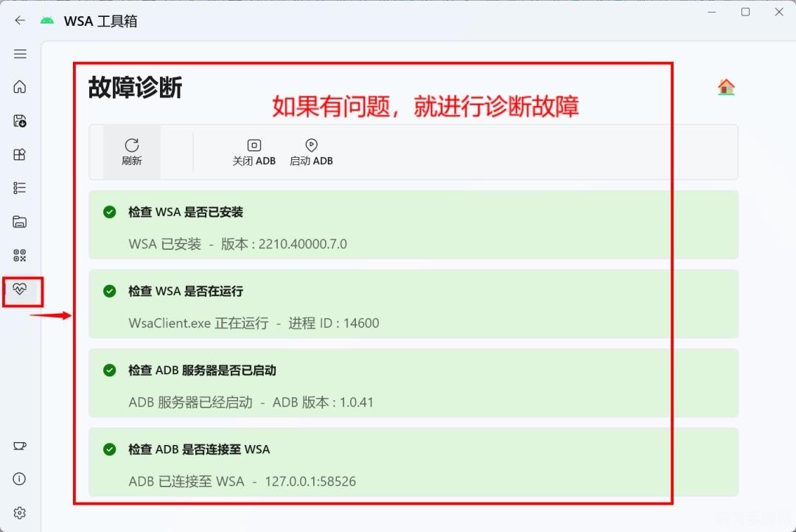The image size is (796, 532).
Task: Select the 检查 ADB 服务器是否已启动 status row
Action: coord(413,383)
